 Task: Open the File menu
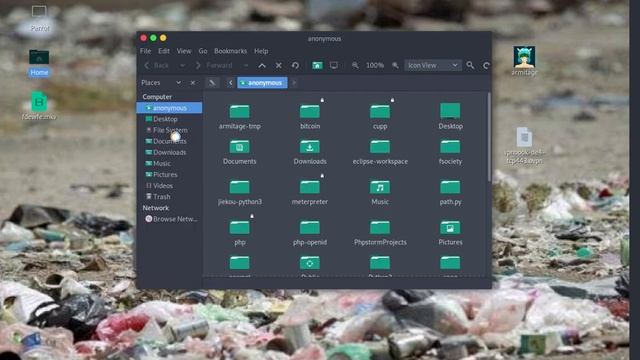pyautogui.click(x=145, y=51)
